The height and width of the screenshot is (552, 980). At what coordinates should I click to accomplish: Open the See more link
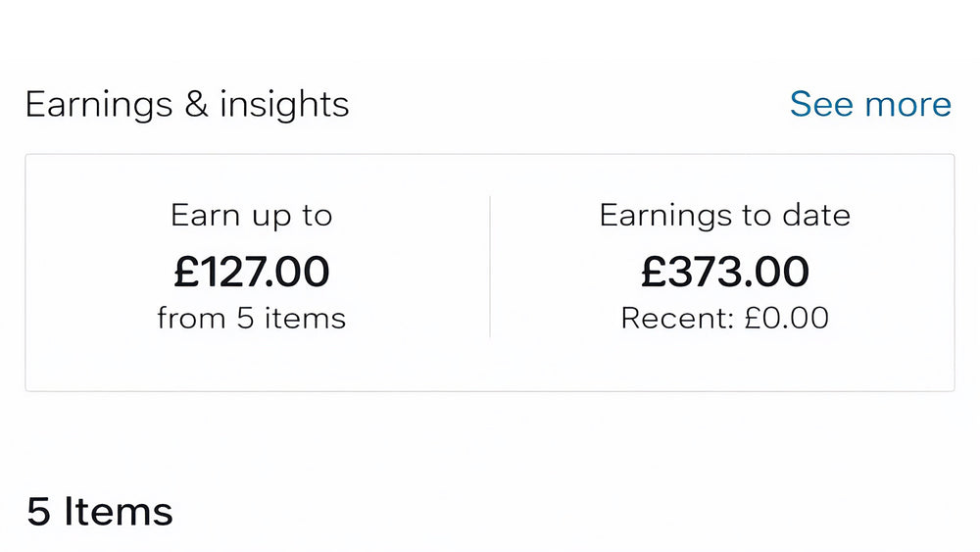coord(870,104)
